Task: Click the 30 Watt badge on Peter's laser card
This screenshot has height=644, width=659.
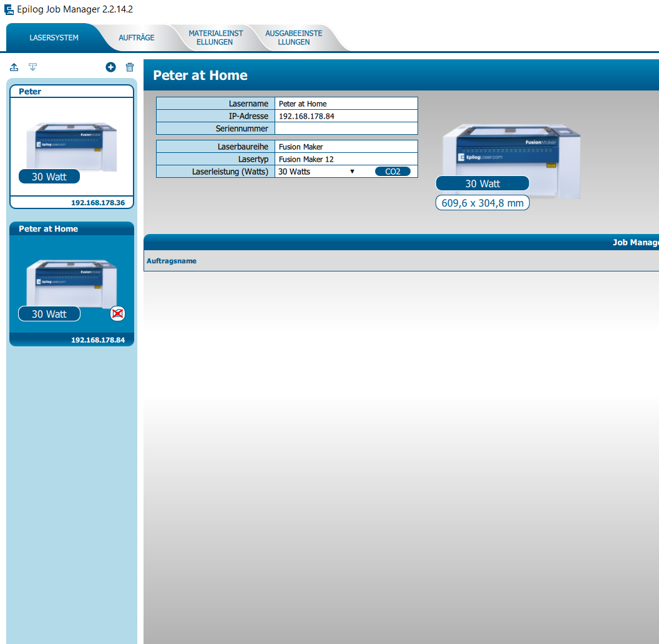Action: [x=49, y=176]
